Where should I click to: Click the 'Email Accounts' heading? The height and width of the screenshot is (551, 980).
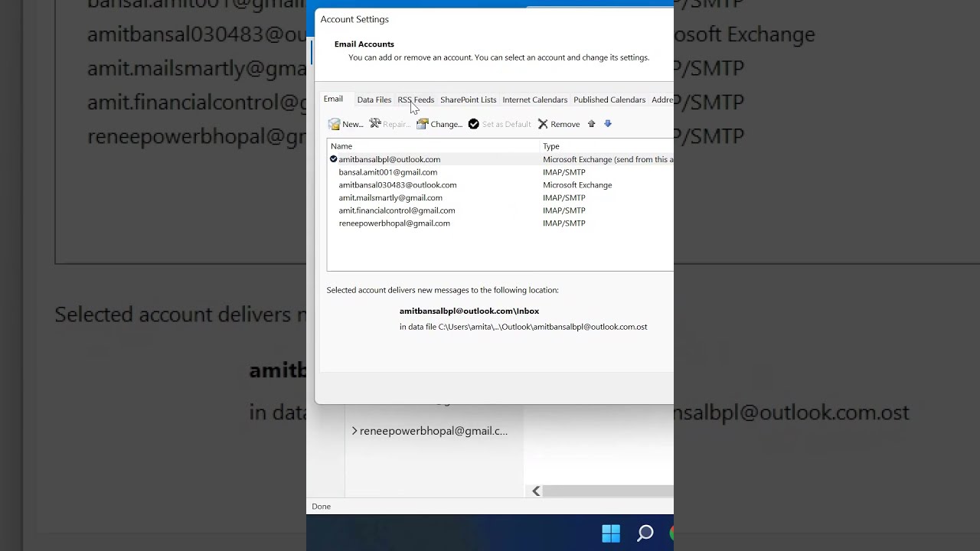[x=364, y=44]
